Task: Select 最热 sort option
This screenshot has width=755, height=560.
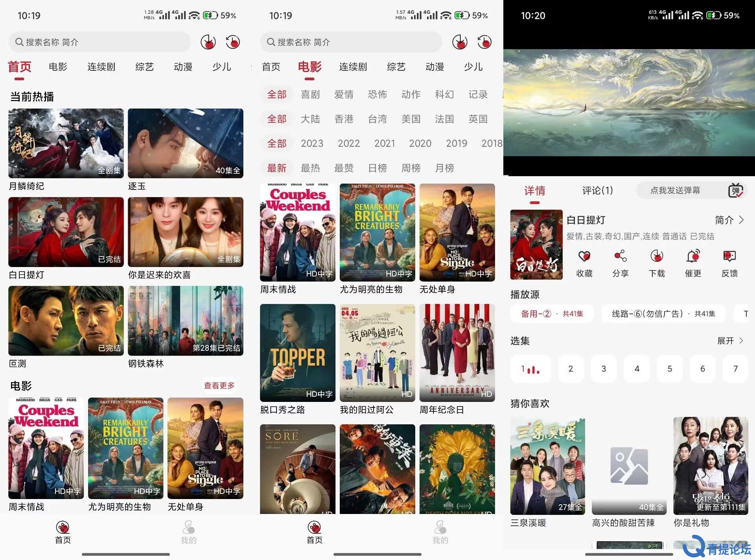Action: point(310,168)
